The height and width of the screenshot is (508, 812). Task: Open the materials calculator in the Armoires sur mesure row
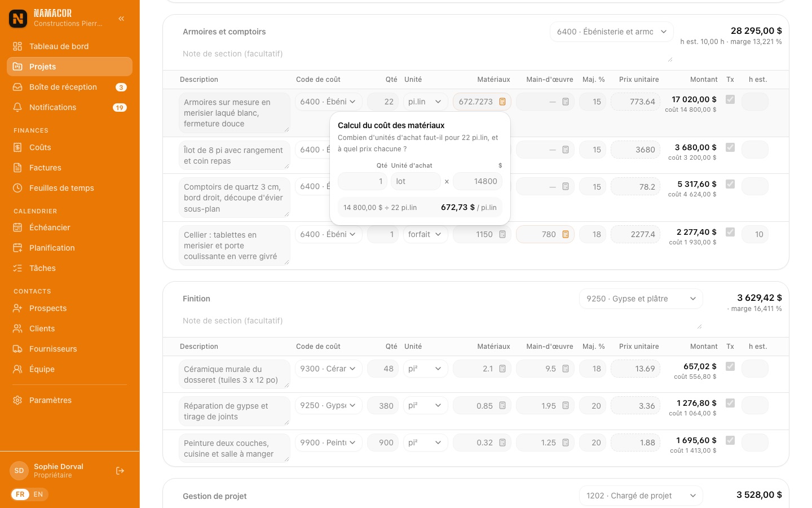pyautogui.click(x=502, y=102)
